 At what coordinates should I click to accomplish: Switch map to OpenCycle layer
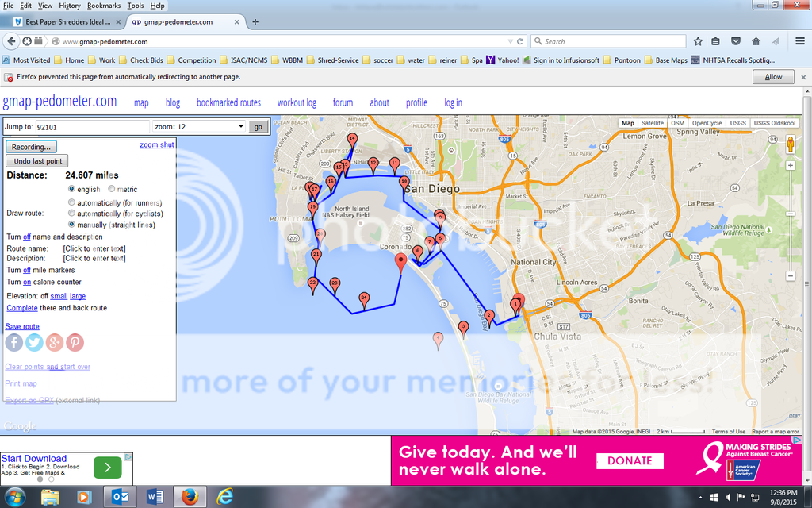[x=707, y=124]
